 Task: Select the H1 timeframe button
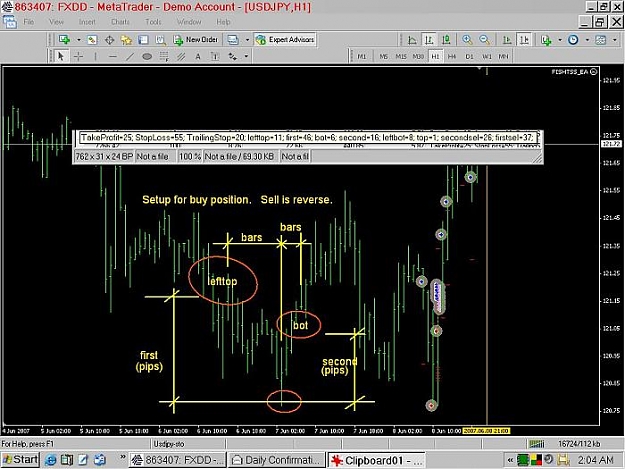(435, 57)
